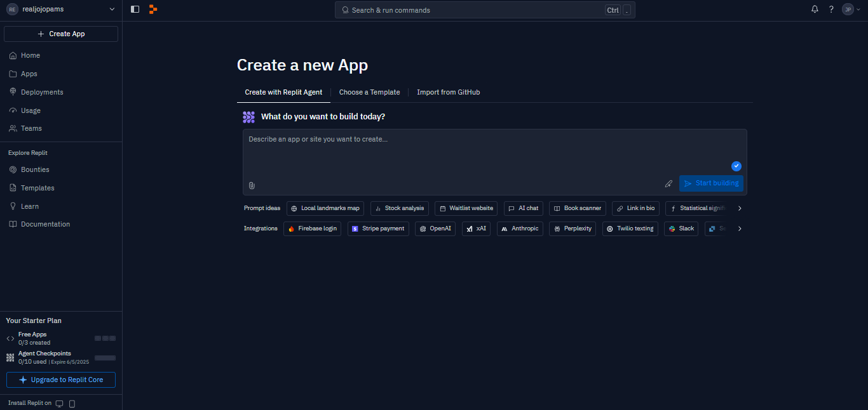Open your JP profile avatar
Viewport: 868px width, 410px height.
[848, 9]
